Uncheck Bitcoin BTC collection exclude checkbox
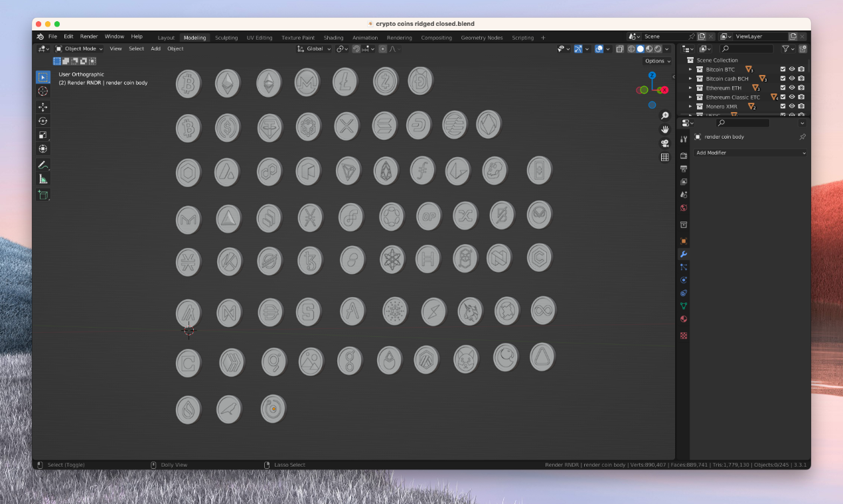 tap(783, 69)
